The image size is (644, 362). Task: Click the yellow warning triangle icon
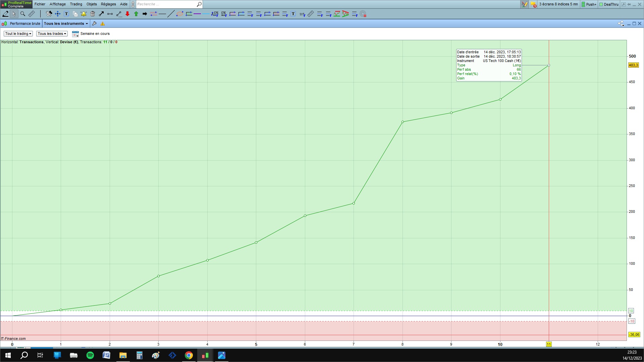[103, 23]
